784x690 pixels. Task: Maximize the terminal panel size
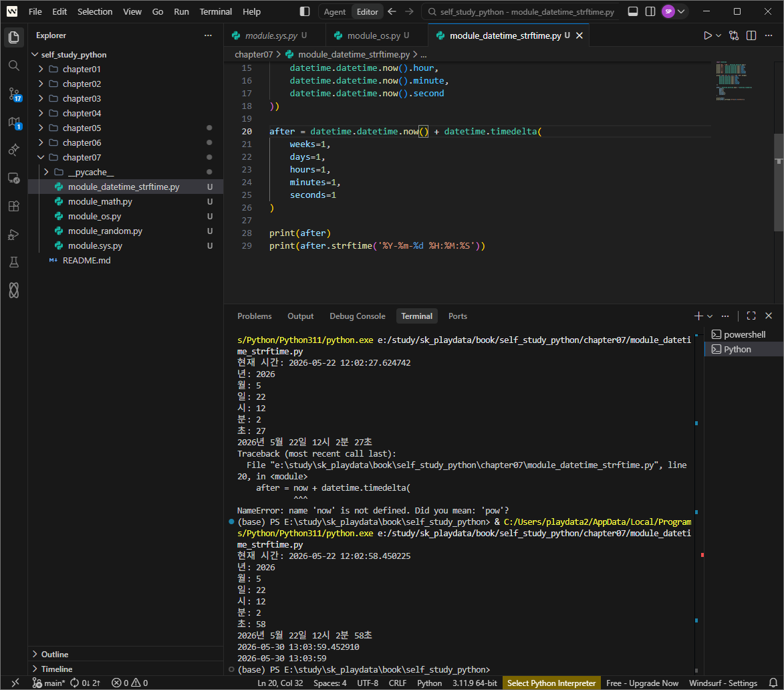tap(751, 316)
